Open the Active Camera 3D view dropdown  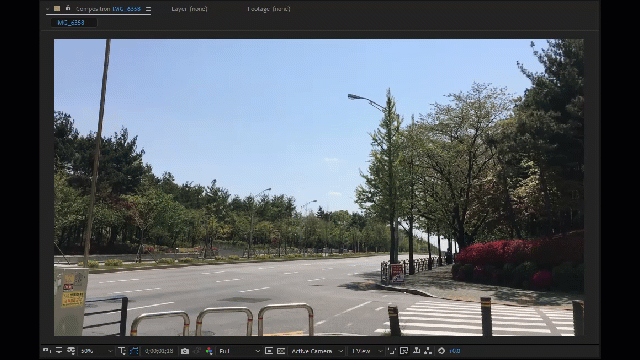click(317, 351)
